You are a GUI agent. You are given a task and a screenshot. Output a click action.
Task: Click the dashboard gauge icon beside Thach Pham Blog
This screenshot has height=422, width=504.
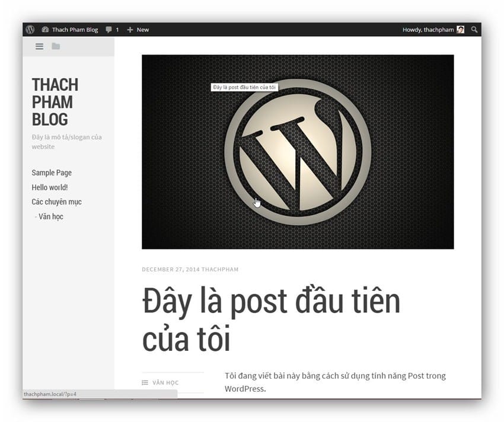pos(45,30)
